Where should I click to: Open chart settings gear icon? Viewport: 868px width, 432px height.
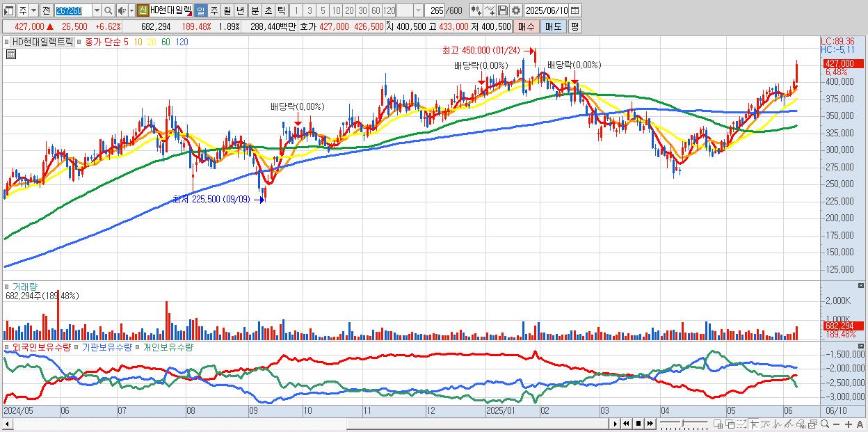pos(516,10)
